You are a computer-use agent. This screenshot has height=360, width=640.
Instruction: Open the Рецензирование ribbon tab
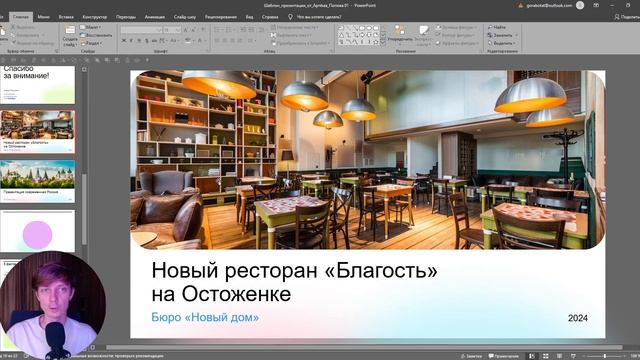tap(221, 17)
